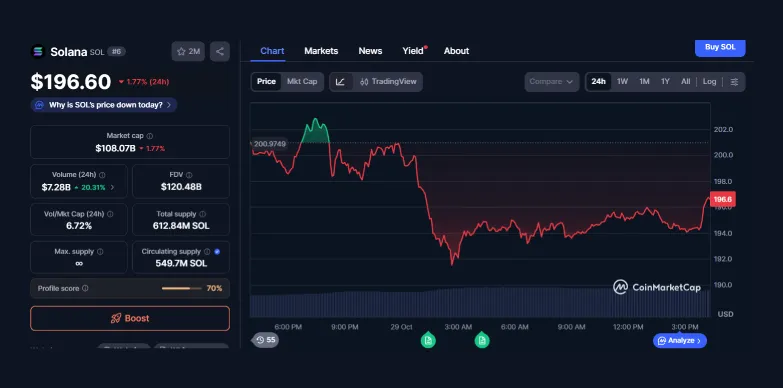
Task: Click the 549.7M SOL circulating supply value
Action: coord(181,263)
